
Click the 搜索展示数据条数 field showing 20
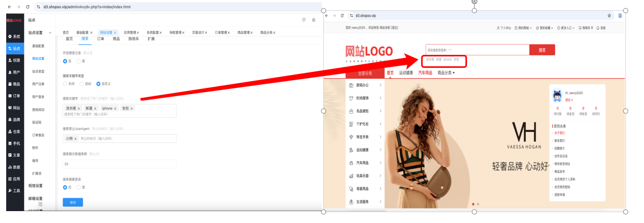tap(119, 163)
